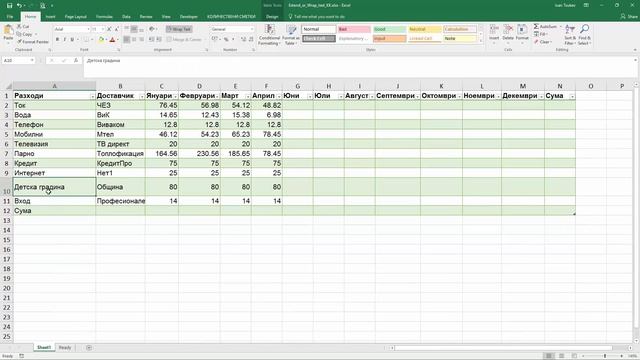The height and width of the screenshot is (360, 640).
Task: Click the AutoSum sigma icon
Action: pyautogui.click(x=536, y=27)
